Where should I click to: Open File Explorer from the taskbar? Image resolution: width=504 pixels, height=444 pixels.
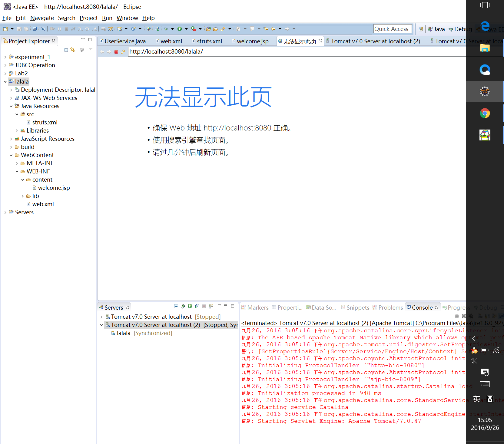pyautogui.click(x=485, y=48)
